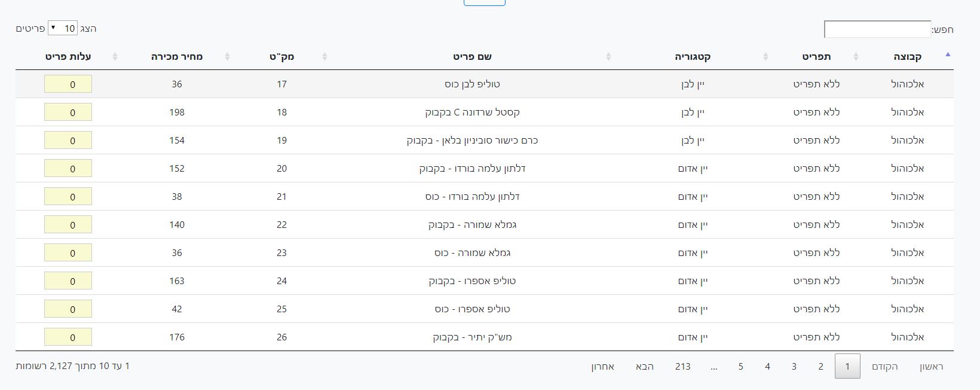Go to ראשון (first) page
Image resolution: width=980 pixels, height=390 pixels.
point(931,366)
